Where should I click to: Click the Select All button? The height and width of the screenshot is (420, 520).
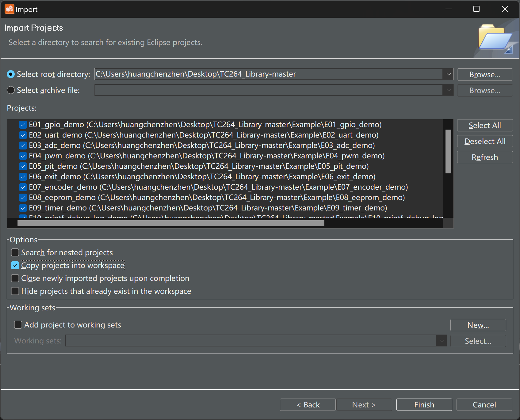485,125
